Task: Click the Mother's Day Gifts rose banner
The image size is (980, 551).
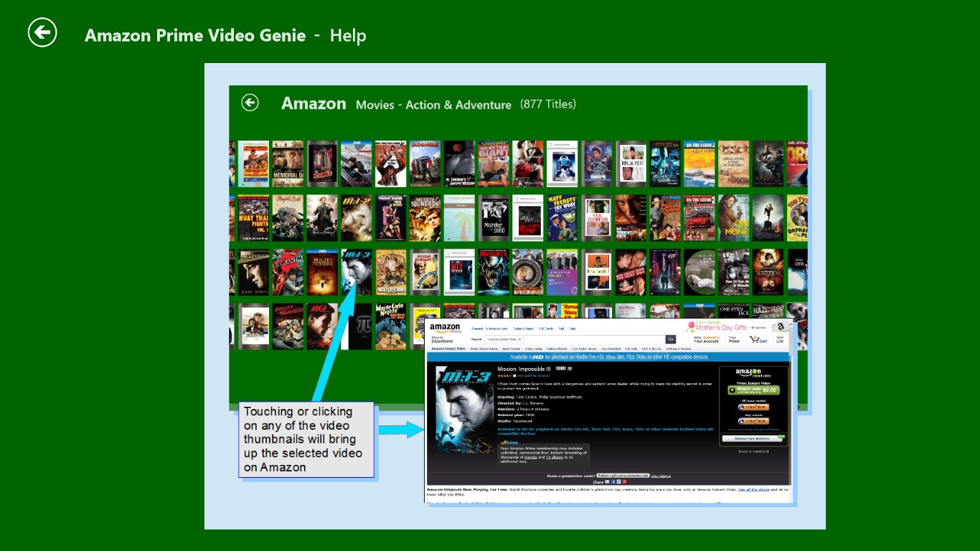Action: click(x=726, y=326)
